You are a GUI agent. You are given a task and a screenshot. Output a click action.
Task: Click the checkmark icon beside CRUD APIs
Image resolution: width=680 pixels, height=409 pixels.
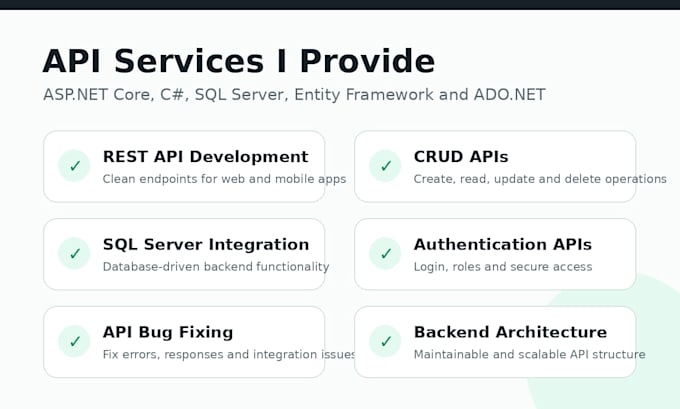[385, 166]
